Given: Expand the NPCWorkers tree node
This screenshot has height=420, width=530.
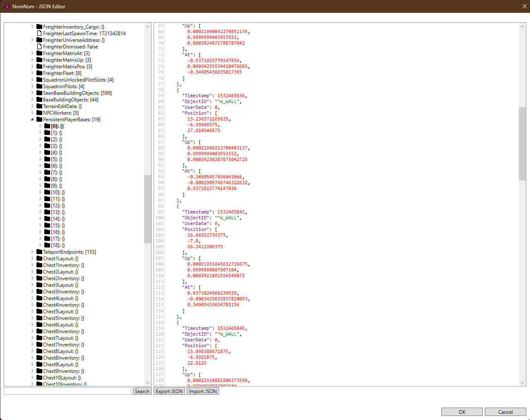Looking at the screenshot, I should (x=33, y=113).
